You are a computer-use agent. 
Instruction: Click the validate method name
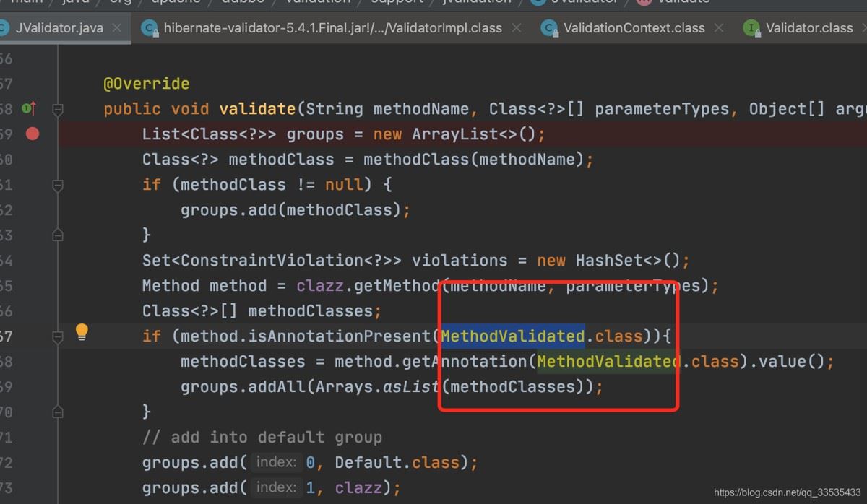(257, 109)
